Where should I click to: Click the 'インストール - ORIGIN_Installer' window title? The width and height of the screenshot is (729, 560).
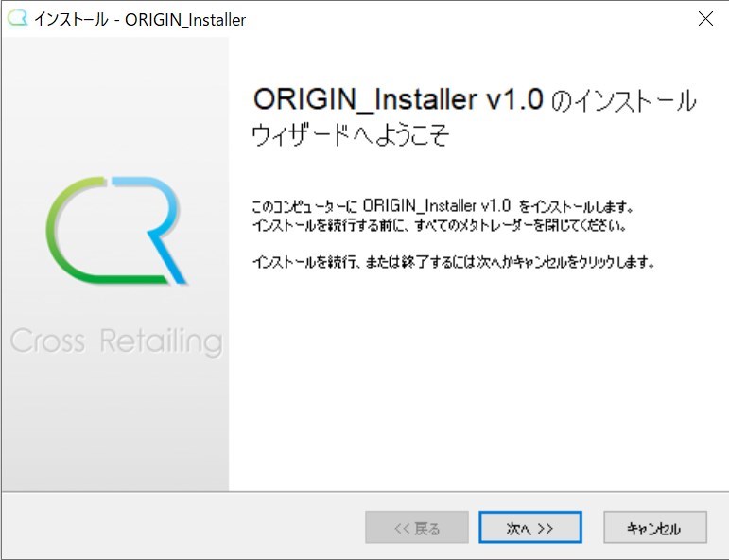pyautogui.click(x=140, y=20)
